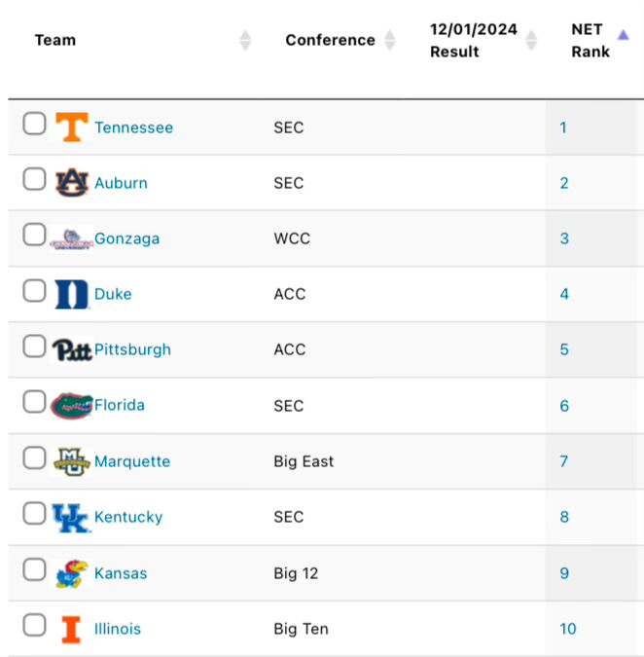Open the Pittsburgh team link
Image resolution: width=644 pixels, height=657 pixels.
[x=132, y=349]
